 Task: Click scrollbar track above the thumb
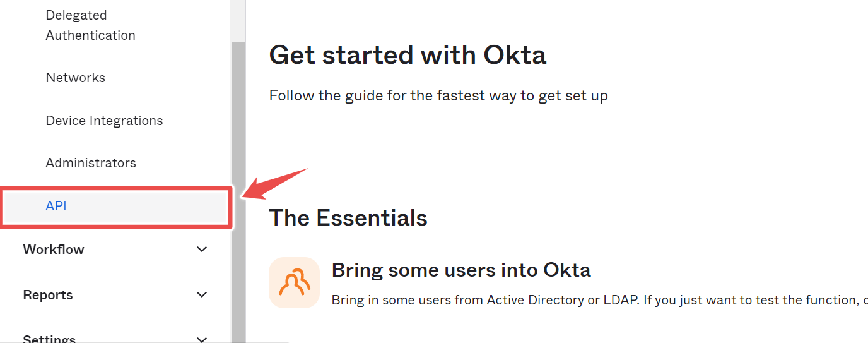pyautogui.click(x=238, y=21)
